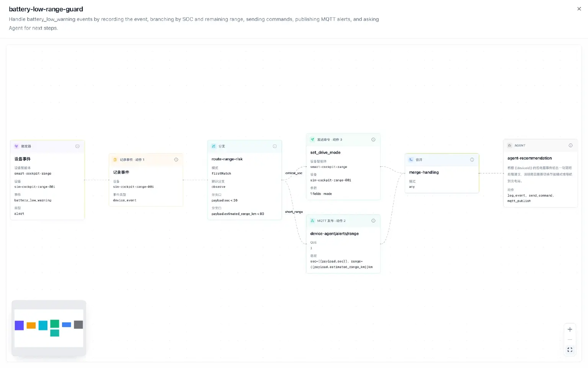Select the agent-recommendation node title
588x368 pixels.
pyautogui.click(x=529, y=158)
